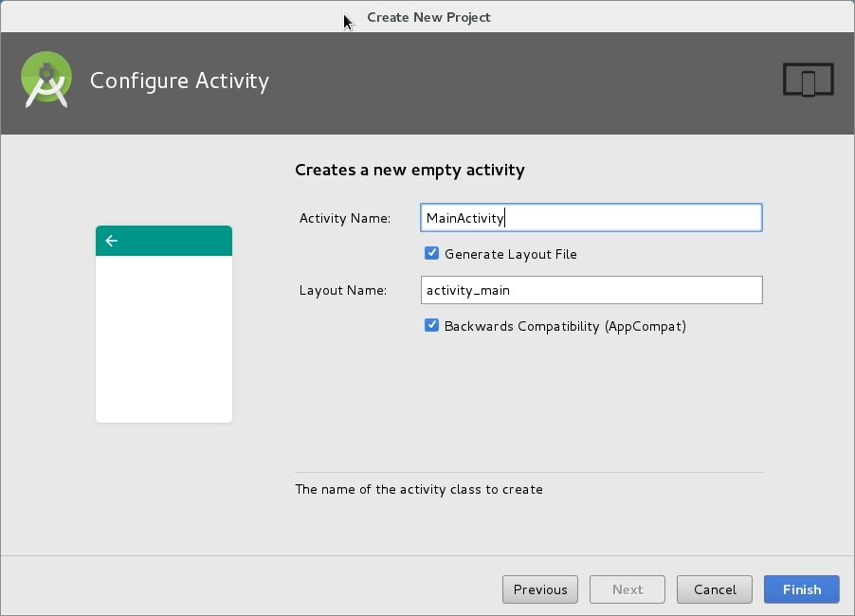This screenshot has width=855, height=616.
Task: Cancel the new project wizard
Action: [x=715, y=589]
